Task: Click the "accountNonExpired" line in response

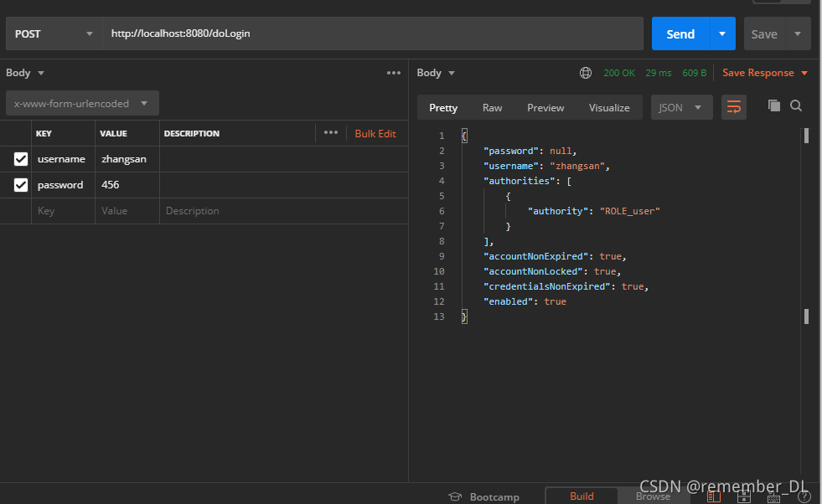Action: click(x=555, y=256)
